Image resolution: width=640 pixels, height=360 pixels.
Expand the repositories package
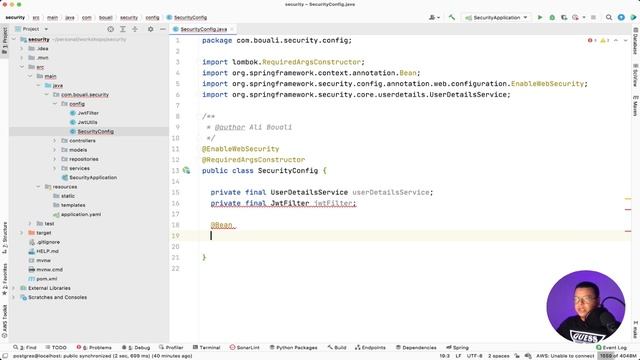tap(55, 159)
